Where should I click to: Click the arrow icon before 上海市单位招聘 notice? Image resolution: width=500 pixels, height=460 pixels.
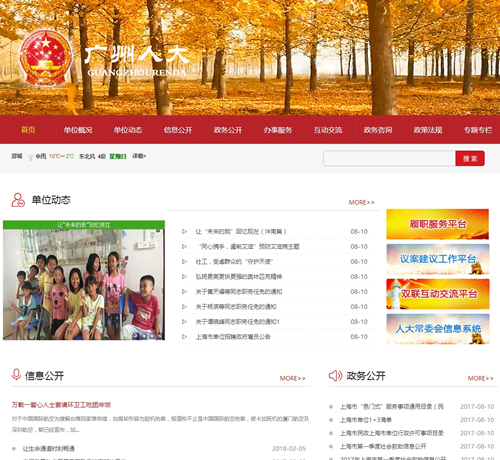click(x=184, y=336)
